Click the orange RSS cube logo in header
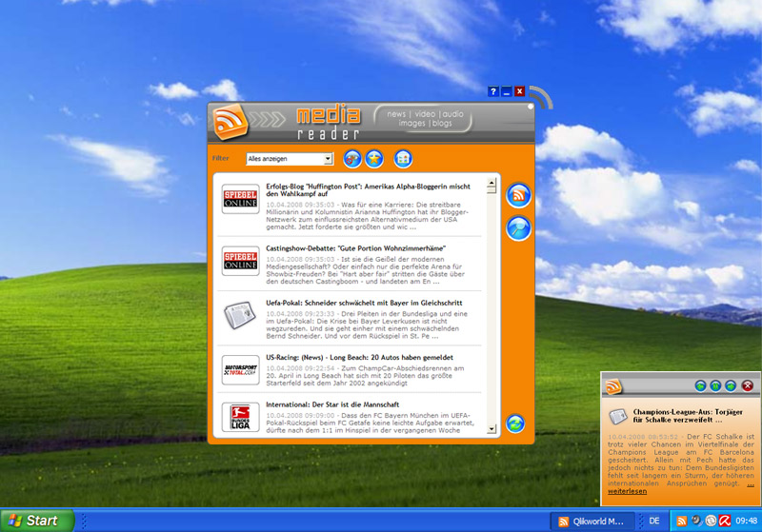Image resolution: width=762 pixels, height=532 pixels. (230, 122)
